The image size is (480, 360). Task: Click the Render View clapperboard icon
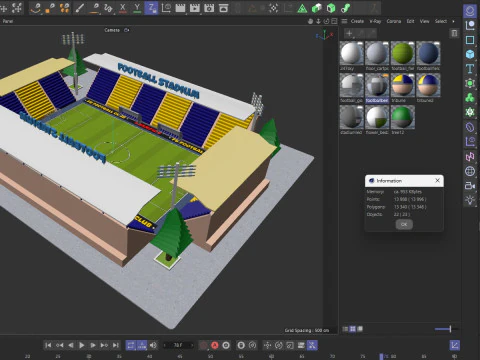[180, 8]
